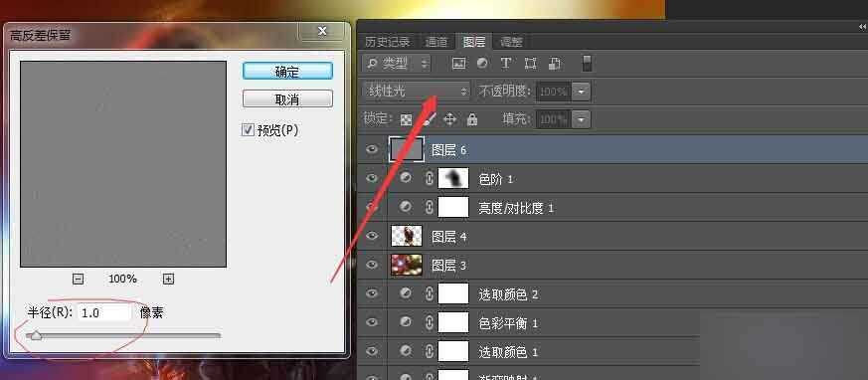868x380 pixels.
Task: Select the 图层 6 thumbnail
Action: pyautogui.click(x=407, y=149)
